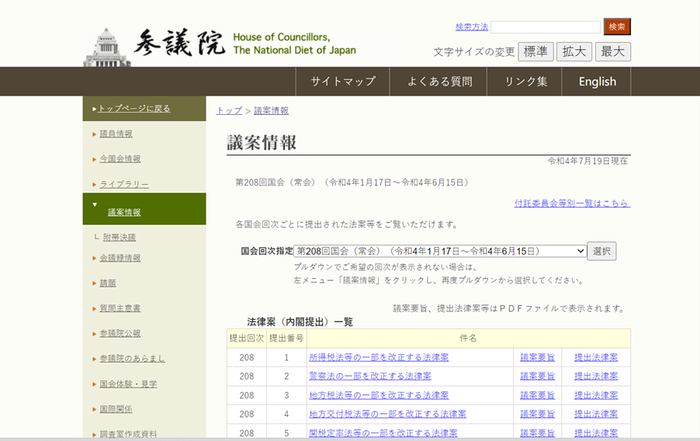Open 付託委員会等別一覧はこちら link
Screen dimensions: 700x441
pyautogui.click(x=572, y=203)
